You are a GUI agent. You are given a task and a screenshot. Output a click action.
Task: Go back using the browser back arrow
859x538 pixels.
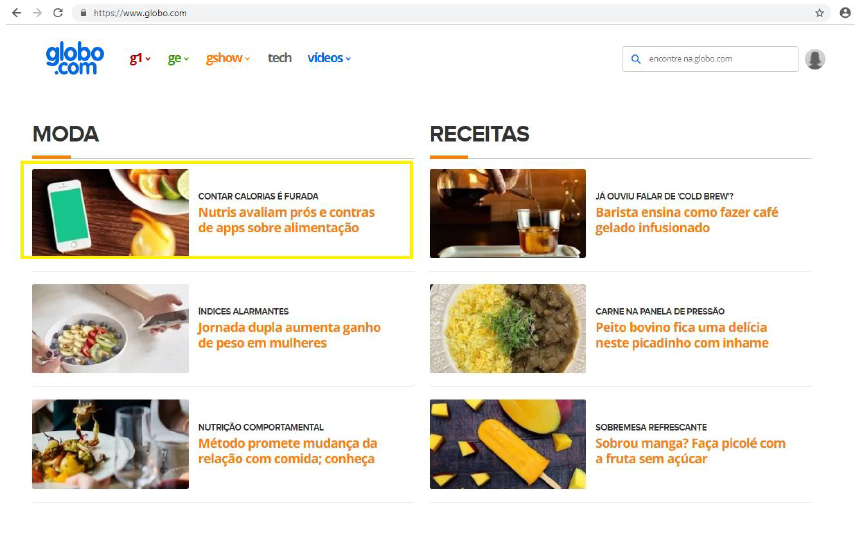[x=17, y=13]
